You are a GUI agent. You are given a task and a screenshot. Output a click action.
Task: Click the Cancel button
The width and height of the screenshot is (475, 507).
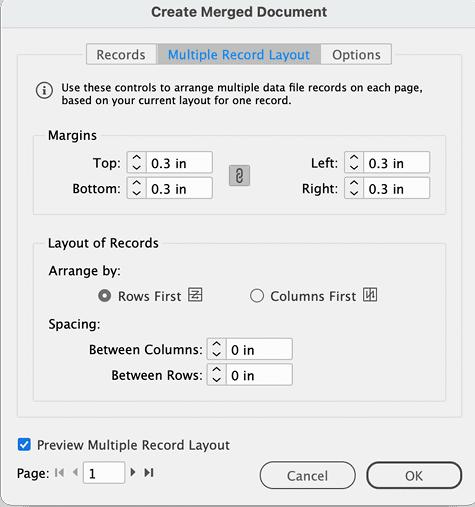pos(308,476)
